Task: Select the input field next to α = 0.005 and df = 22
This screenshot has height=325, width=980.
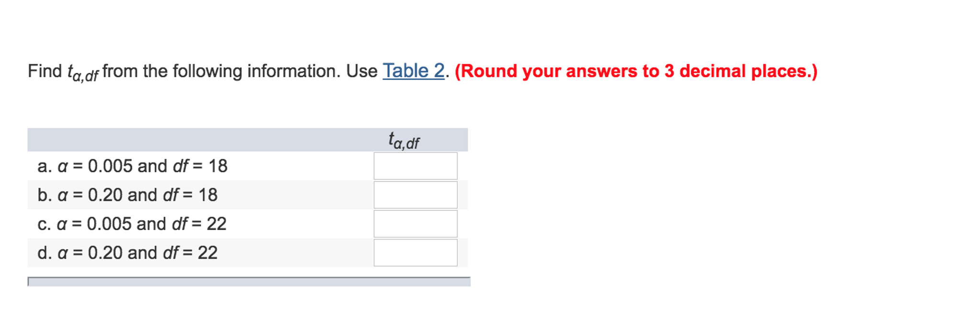Action: (415, 223)
